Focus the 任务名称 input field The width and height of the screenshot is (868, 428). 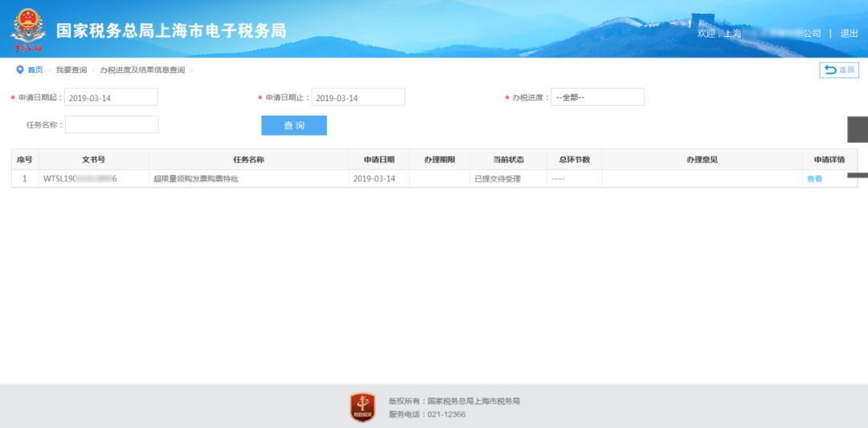pyautogui.click(x=112, y=124)
